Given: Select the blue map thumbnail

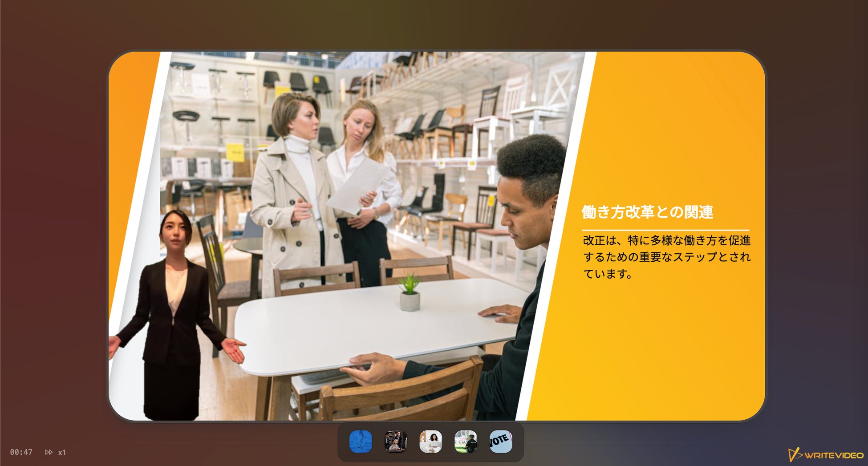Looking at the screenshot, I should [x=361, y=442].
